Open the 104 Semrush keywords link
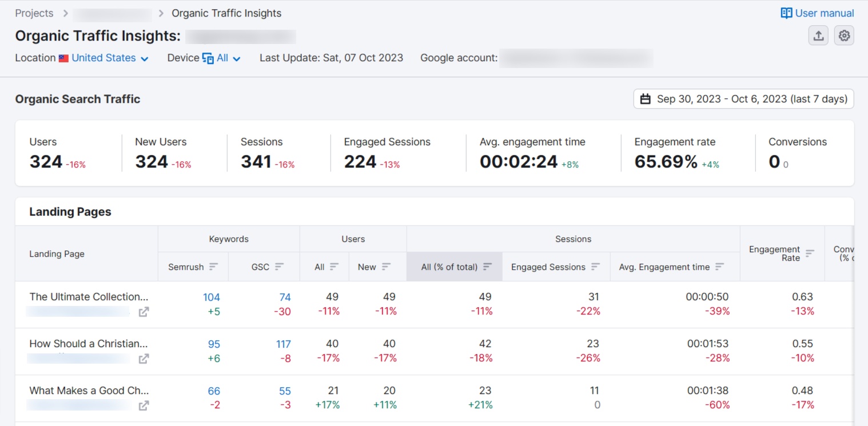This screenshot has height=426, width=868. 212,297
